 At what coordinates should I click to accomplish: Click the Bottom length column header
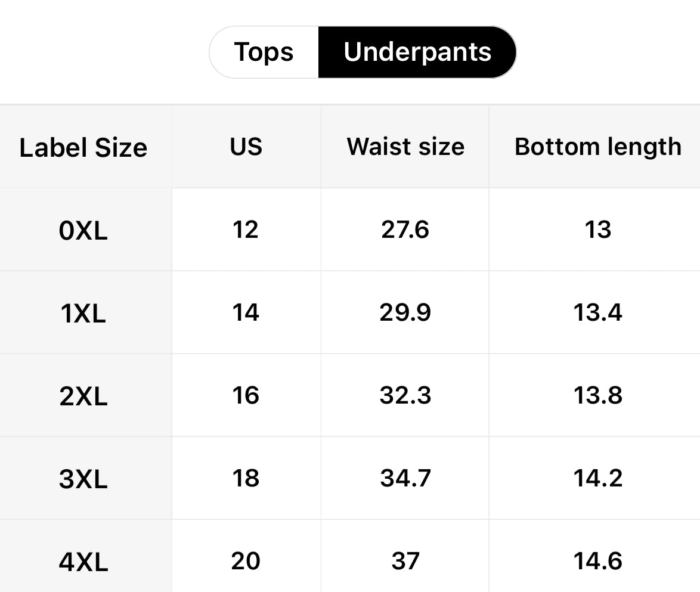point(598,147)
